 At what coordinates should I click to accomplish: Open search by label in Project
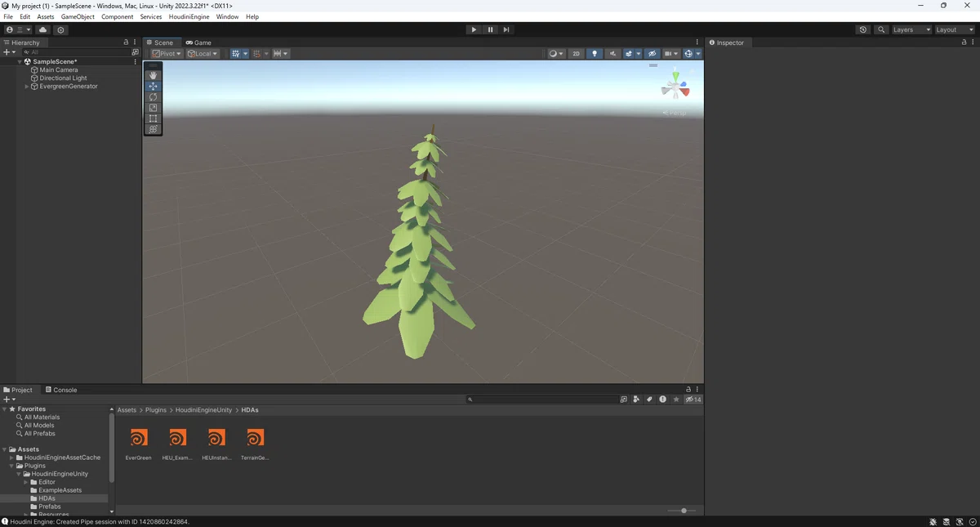click(x=650, y=400)
